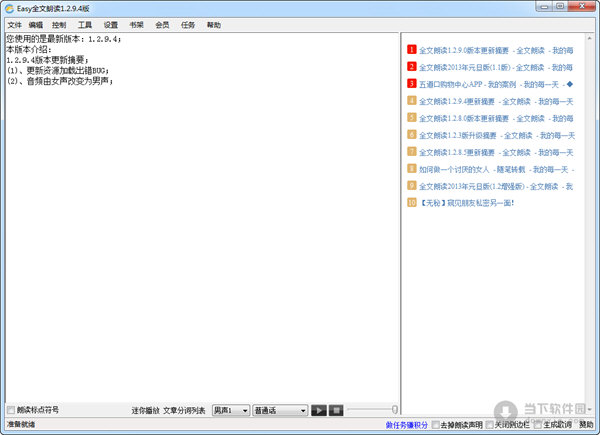Stop reading with the square stop button

pyautogui.click(x=336, y=410)
